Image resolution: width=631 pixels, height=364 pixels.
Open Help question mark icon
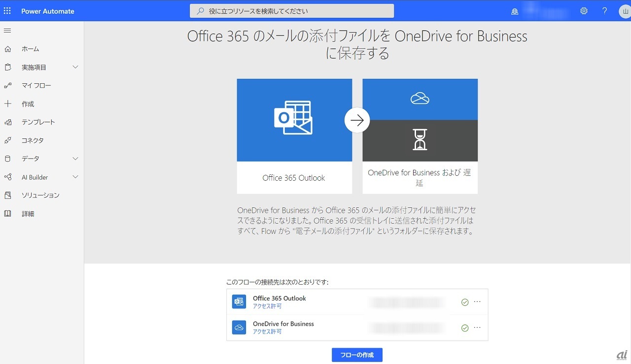pyautogui.click(x=605, y=11)
